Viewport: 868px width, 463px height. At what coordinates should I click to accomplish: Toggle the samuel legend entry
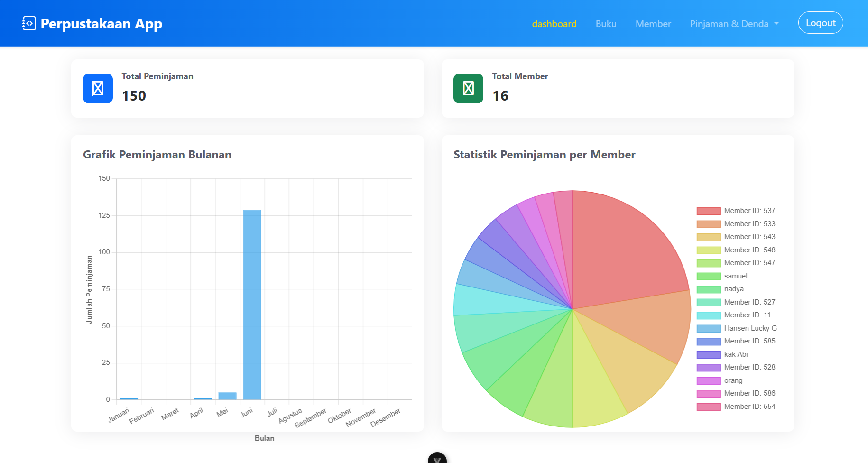pyautogui.click(x=735, y=276)
